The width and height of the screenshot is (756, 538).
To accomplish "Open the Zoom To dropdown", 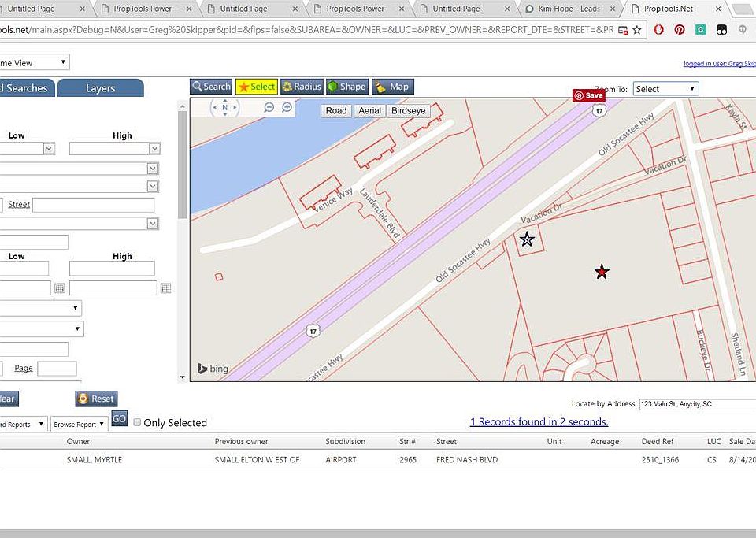I will [x=665, y=89].
